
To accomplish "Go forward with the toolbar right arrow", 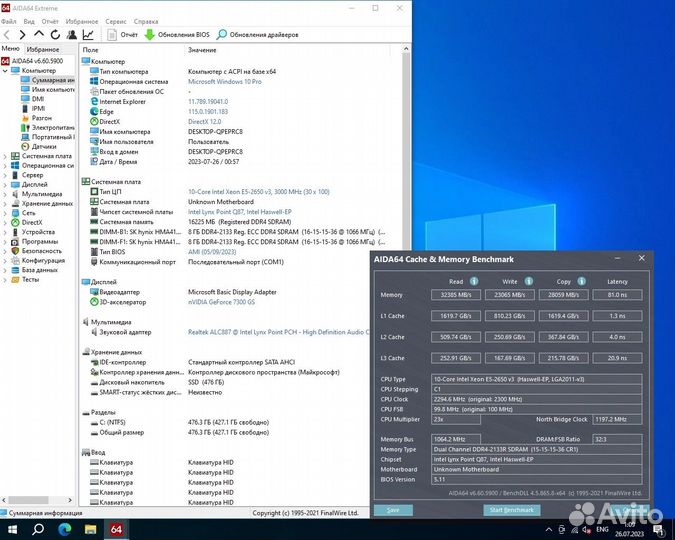I will pyautogui.click(x=22, y=35).
